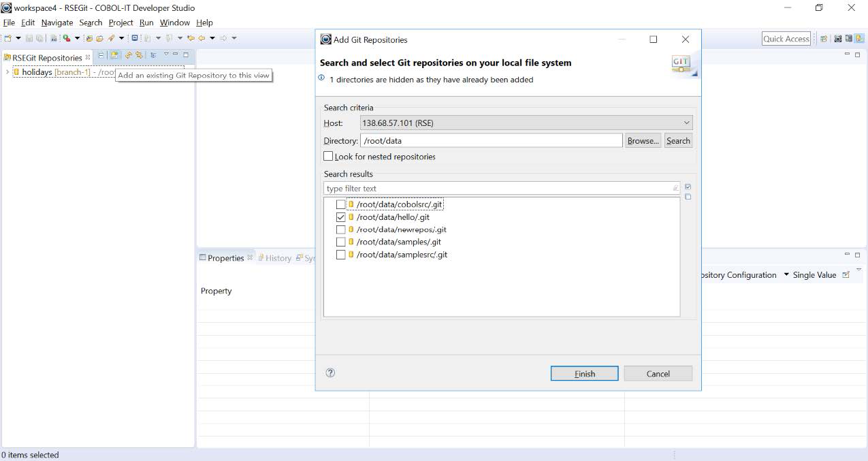This screenshot has height=461, width=868.
Task: Open the Quick Access search box
Action: coord(786,39)
